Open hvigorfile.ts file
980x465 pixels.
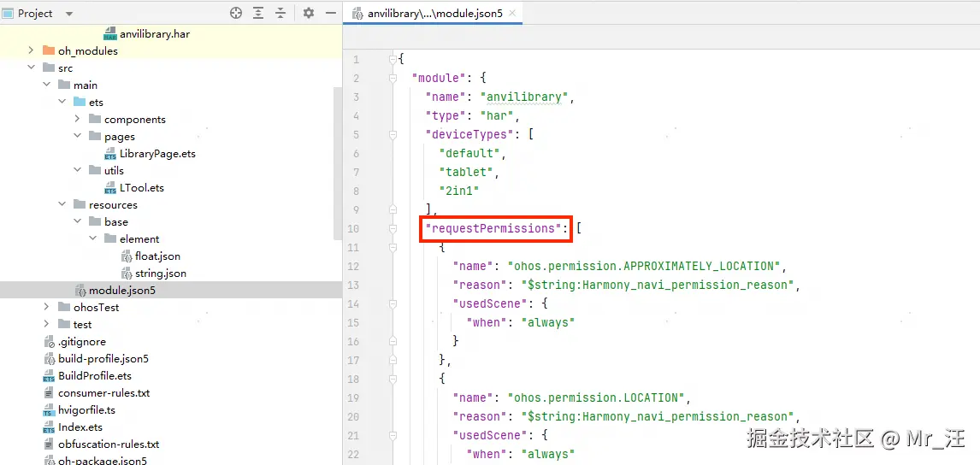point(86,410)
